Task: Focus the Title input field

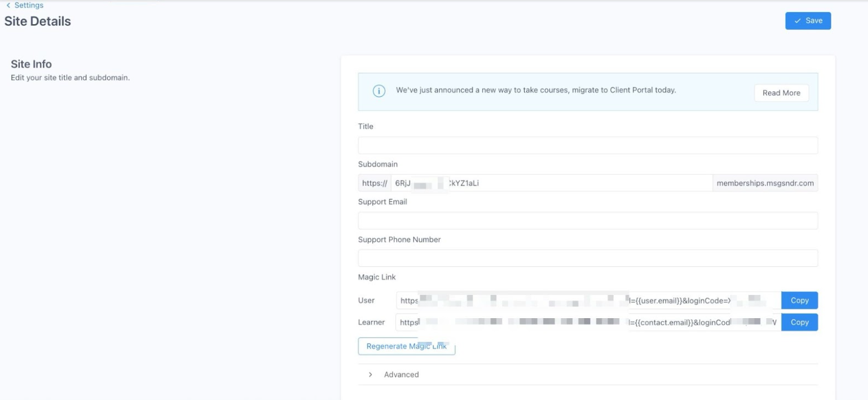Action: click(587, 146)
